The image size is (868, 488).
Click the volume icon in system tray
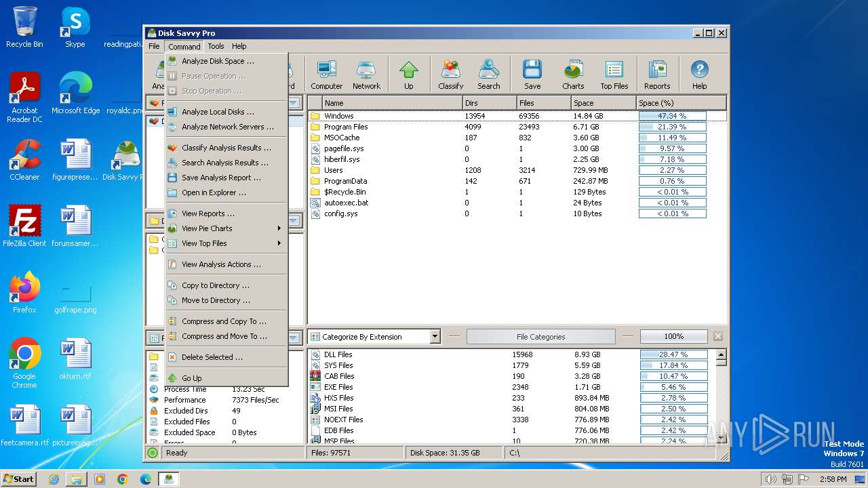coord(770,479)
